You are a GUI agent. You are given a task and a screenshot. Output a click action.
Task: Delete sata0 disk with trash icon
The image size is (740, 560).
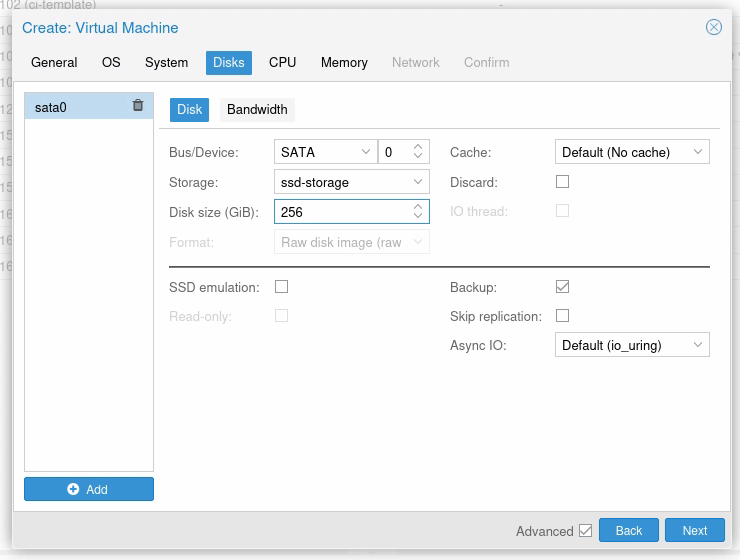pyautogui.click(x=138, y=105)
